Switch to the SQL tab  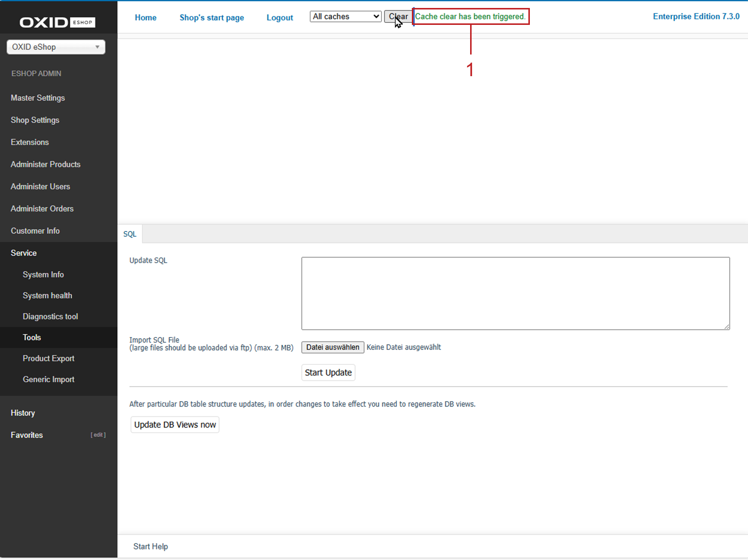[x=130, y=234]
